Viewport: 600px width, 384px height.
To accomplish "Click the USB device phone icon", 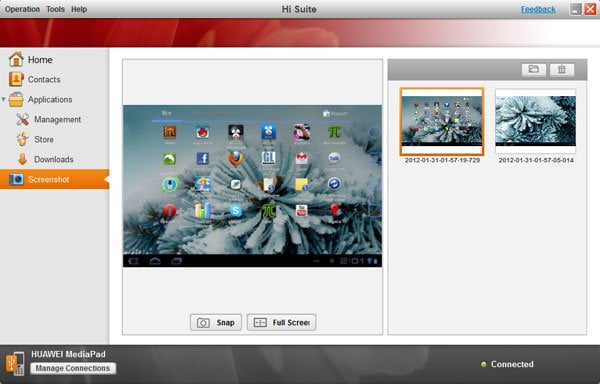I will pos(15,363).
